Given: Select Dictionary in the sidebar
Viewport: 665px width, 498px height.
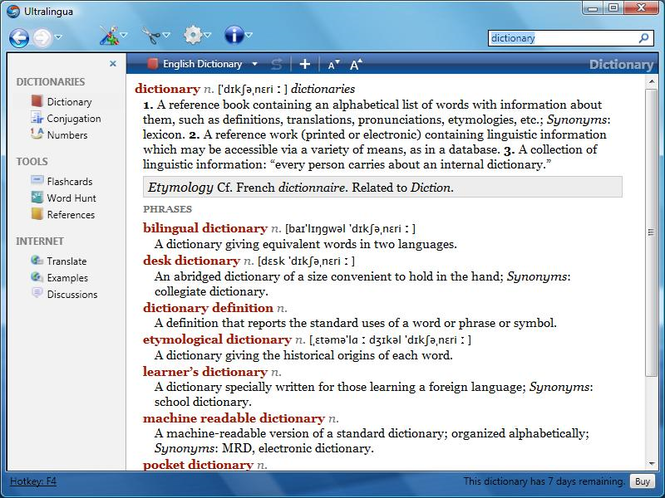Looking at the screenshot, I should [61, 102].
